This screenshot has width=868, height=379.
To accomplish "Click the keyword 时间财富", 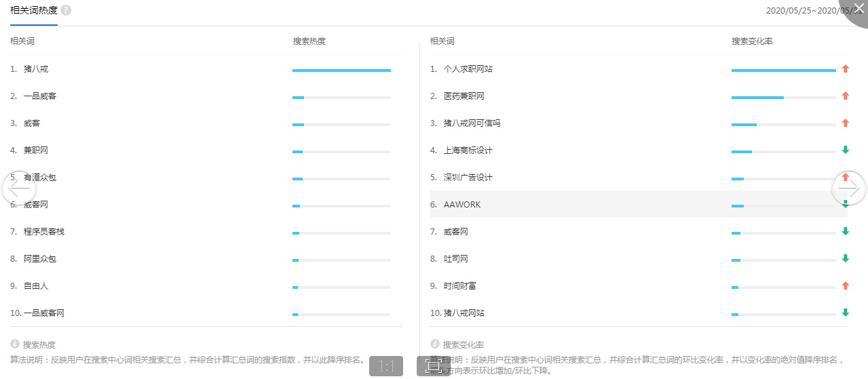I will point(460,286).
